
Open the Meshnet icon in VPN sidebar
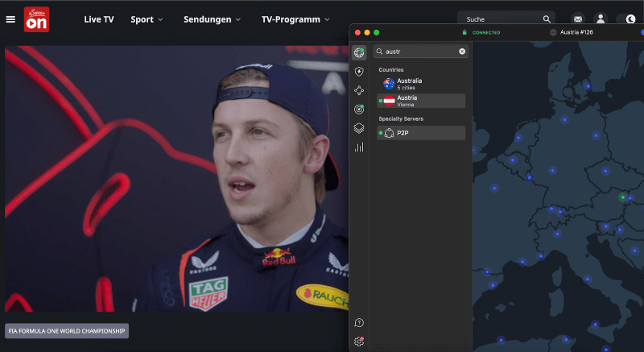coord(359,90)
